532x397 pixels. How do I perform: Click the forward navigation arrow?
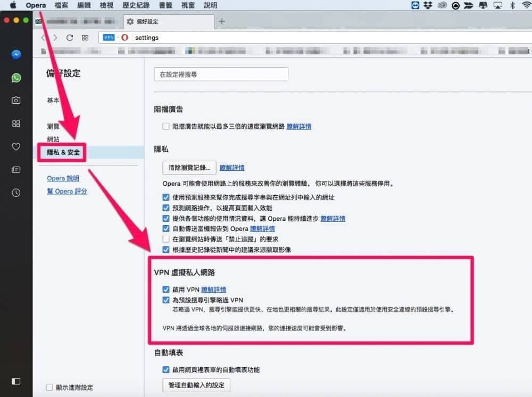tap(55, 38)
